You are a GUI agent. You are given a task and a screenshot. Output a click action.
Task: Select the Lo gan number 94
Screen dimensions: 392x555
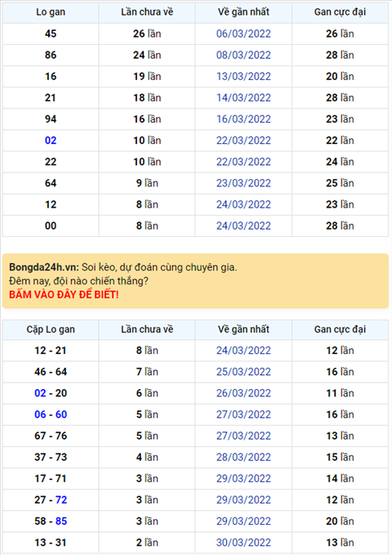(x=51, y=119)
